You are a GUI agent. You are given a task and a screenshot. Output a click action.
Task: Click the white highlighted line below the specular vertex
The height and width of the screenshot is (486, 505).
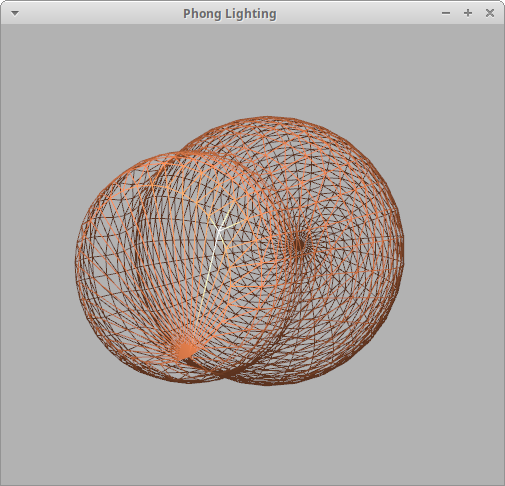pyautogui.click(x=211, y=267)
